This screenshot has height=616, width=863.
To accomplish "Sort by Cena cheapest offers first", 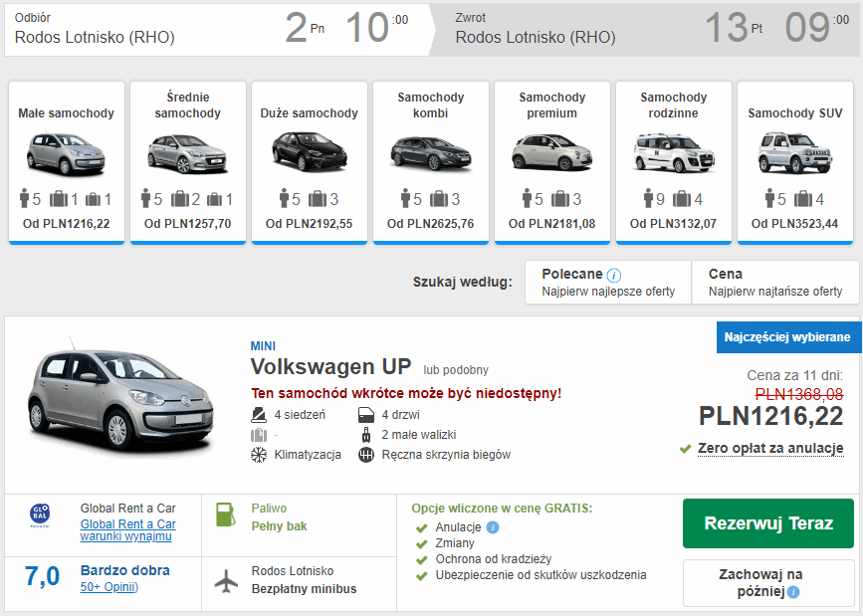I will tap(775, 283).
